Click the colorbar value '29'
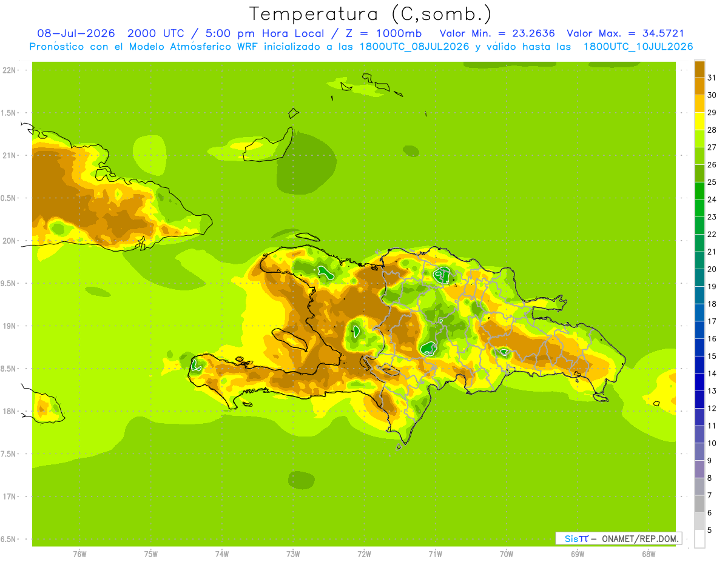Viewport: 728px width, 562px height. pos(712,112)
